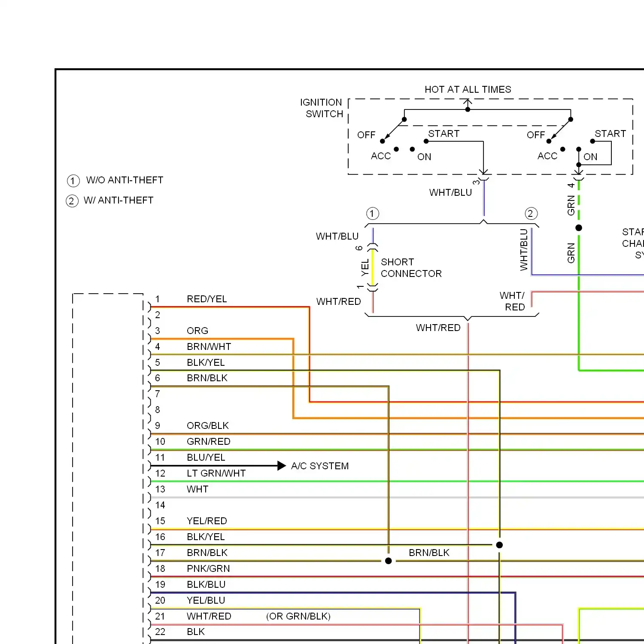Click the vertical 'WHT/BLU' label under marker 2
This screenshot has width=644, height=644.
(x=524, y=250)
